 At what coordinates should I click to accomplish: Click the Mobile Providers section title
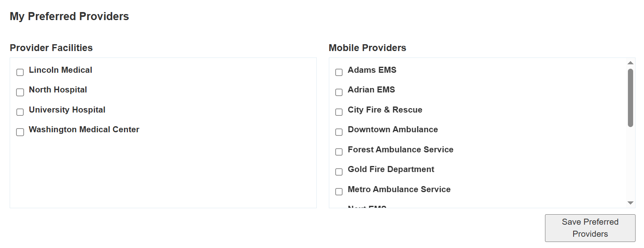pyautogui.click(x=367, y=48)
